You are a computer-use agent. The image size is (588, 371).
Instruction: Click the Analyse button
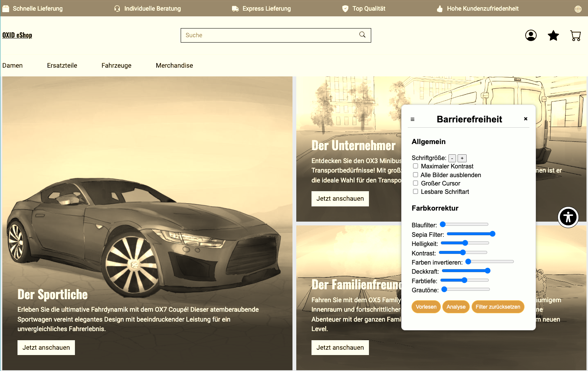click(456, 307)
